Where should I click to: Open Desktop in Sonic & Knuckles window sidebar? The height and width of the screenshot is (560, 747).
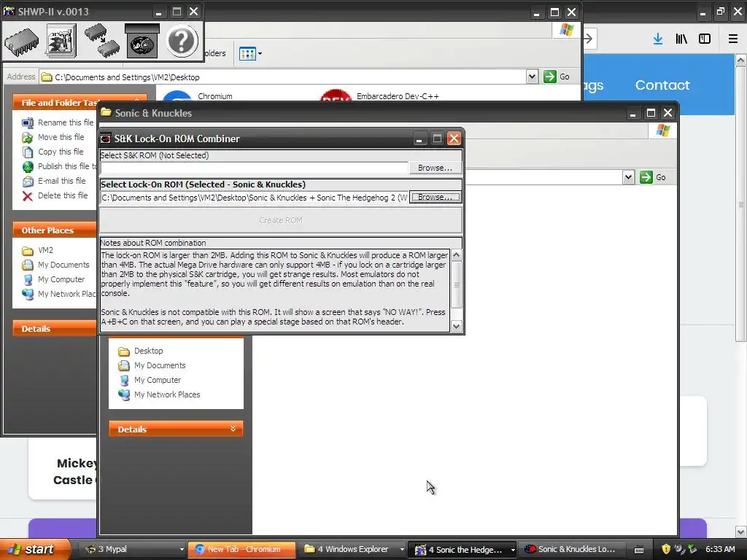tap(148, 351)
